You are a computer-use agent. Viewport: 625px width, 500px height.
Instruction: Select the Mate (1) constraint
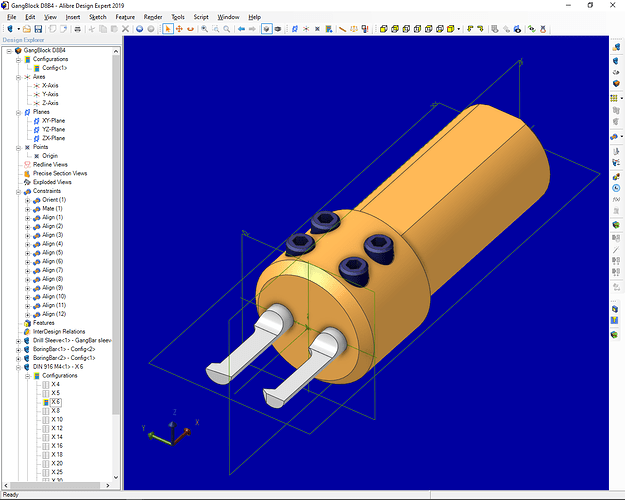coord(52,209)
